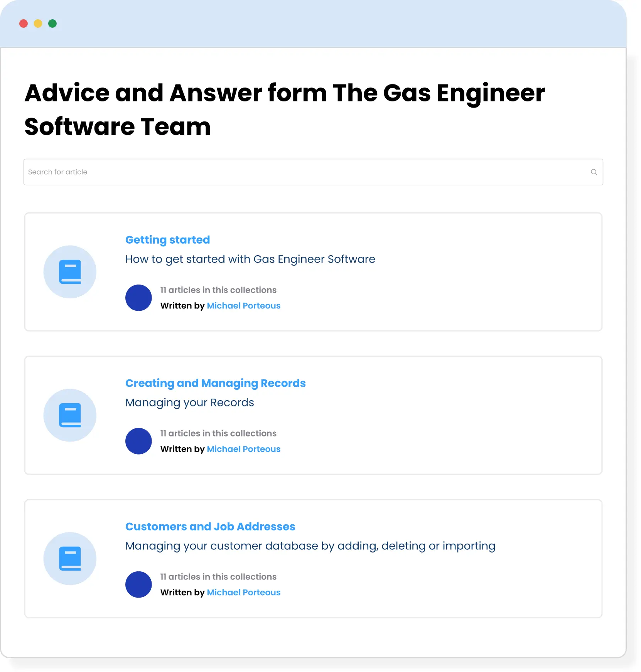
Task: Click Michael Porteous link under Getting started
Action: [x=243, y=306]
